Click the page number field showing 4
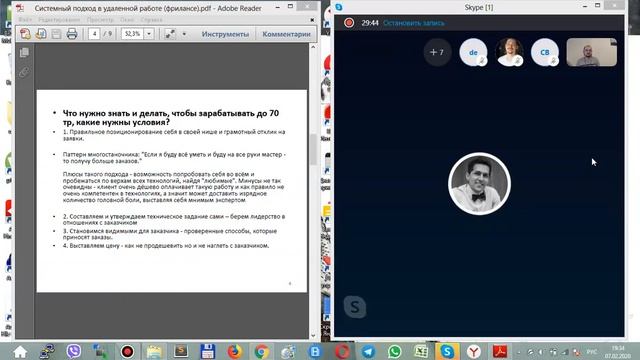The width and height of the screenshot is (640, 360). (x=94, y=34)
